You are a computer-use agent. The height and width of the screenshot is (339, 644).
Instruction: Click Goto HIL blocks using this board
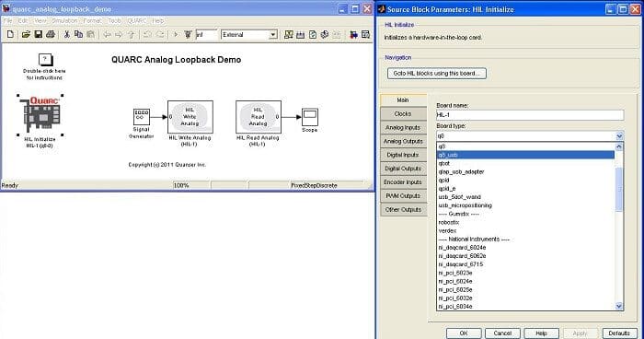(x=437, y=73)
